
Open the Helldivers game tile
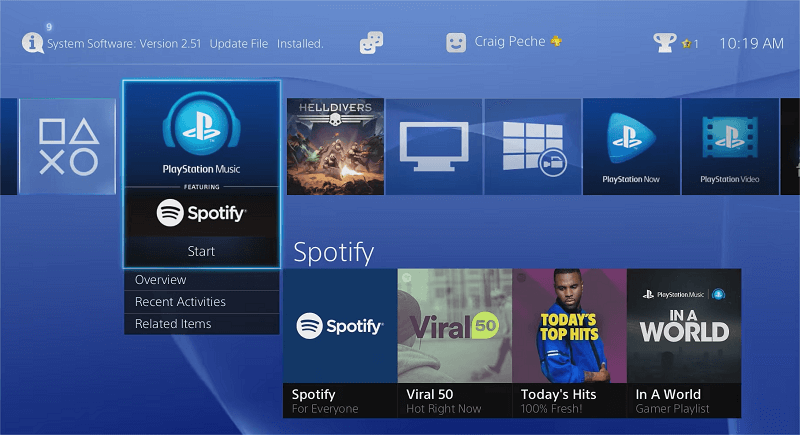click(x=335, y=147)
